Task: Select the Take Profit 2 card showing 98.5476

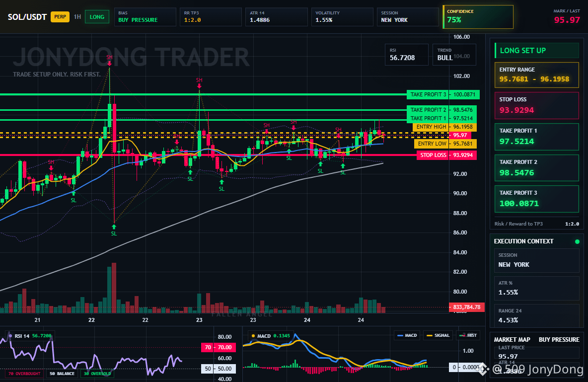Action: pos(537,168)
